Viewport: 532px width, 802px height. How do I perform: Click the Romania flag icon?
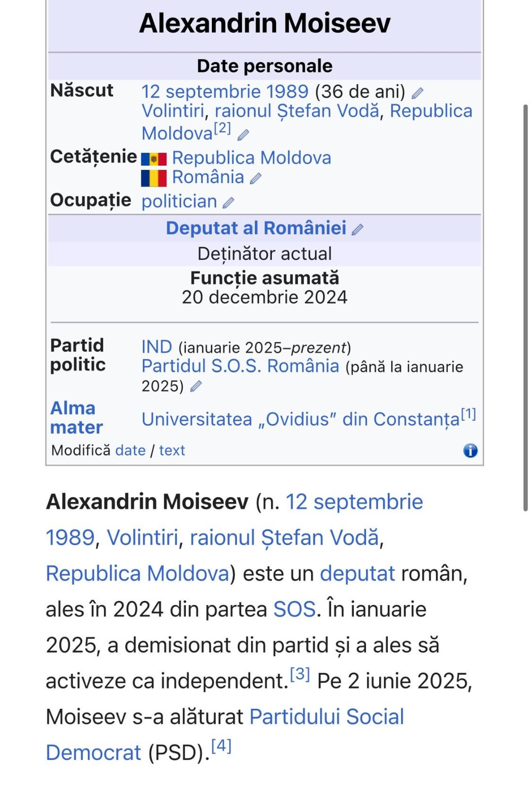click(x=154, y=178)
